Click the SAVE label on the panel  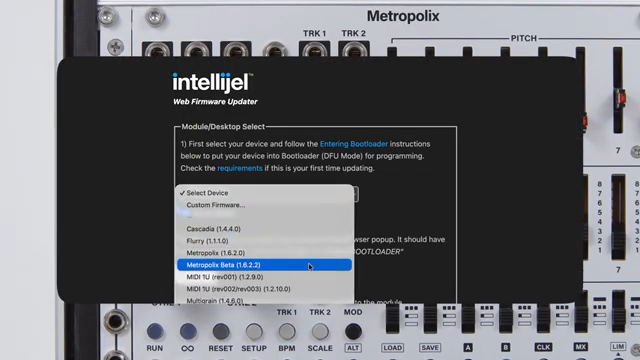coord(430,348)
